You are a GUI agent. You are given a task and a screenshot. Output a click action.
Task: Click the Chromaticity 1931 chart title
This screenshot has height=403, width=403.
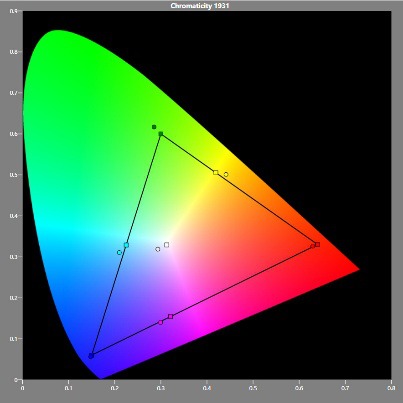tap(200, 6)
